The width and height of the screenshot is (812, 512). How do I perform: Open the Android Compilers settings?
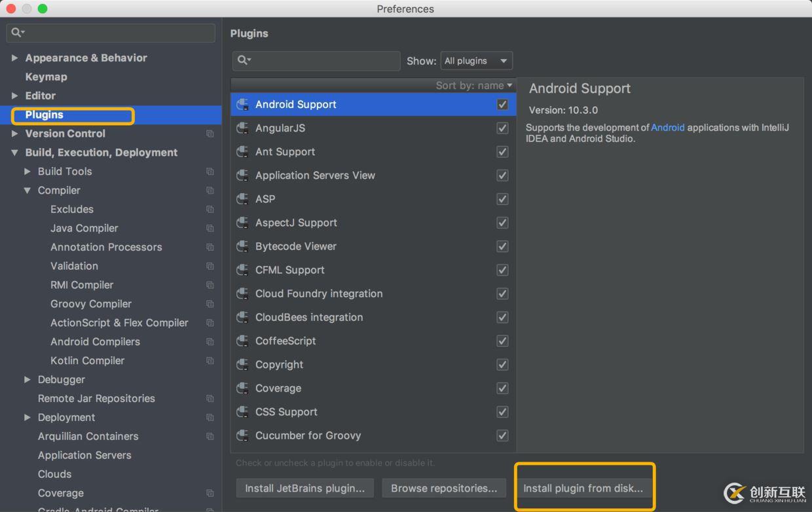click(x=95, y=342)
